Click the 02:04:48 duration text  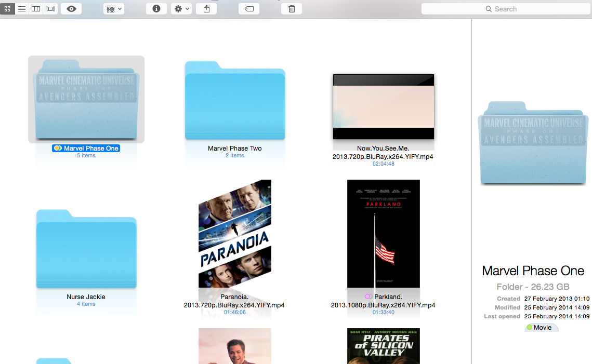point(383,164)
